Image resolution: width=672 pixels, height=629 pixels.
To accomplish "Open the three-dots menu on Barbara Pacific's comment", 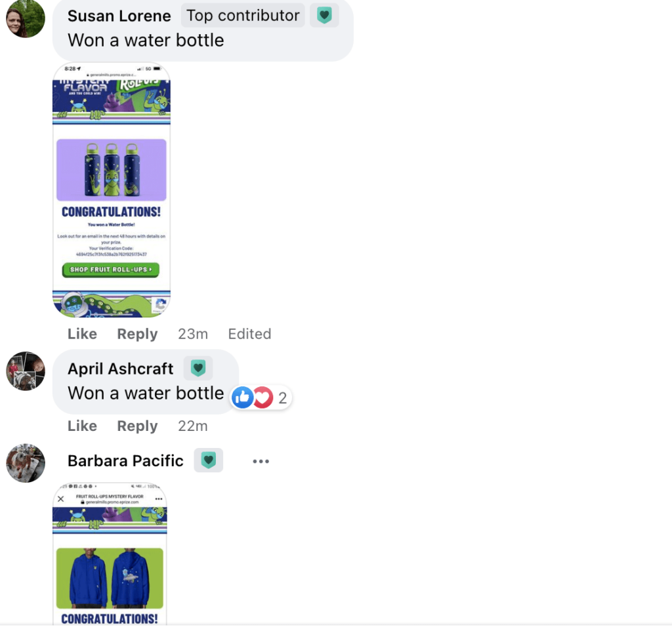I will (x=261, y=461).
